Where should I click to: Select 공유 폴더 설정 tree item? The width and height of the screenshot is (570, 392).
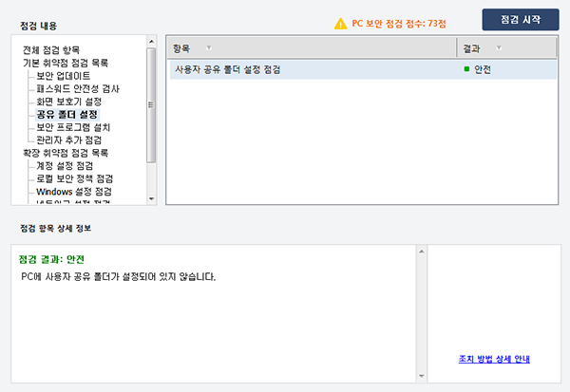click(x=67, y=114)
